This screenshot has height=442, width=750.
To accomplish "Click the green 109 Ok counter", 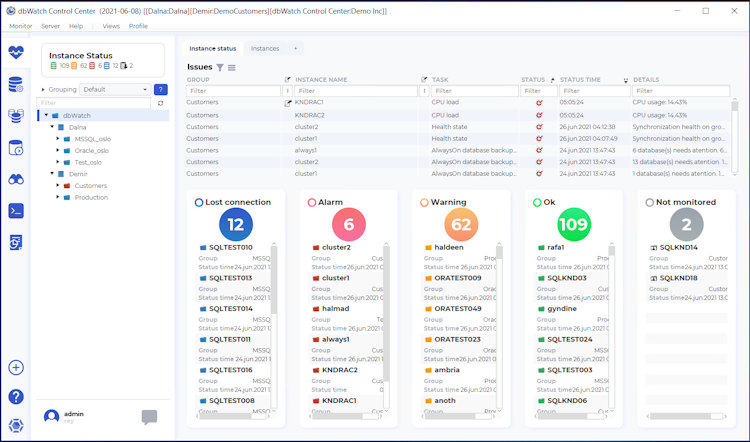I will (x=574, y=224).
